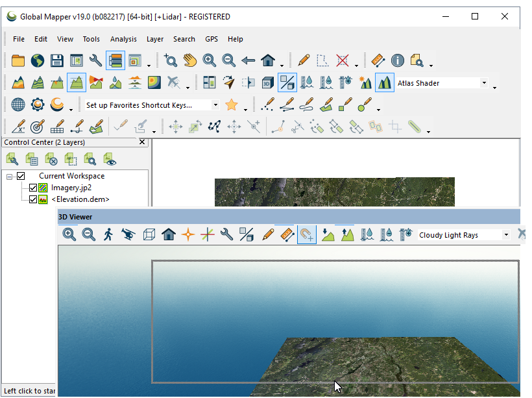Select the Imagery.jp2 layer name
The image size is (532, 398).
click(x=71, y=188)
